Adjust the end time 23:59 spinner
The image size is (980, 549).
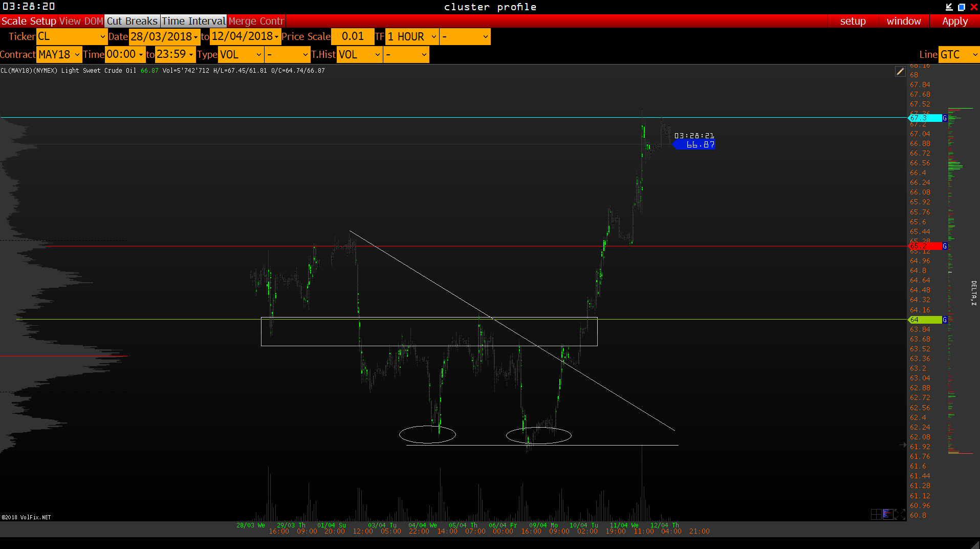(x=176, y=55)
